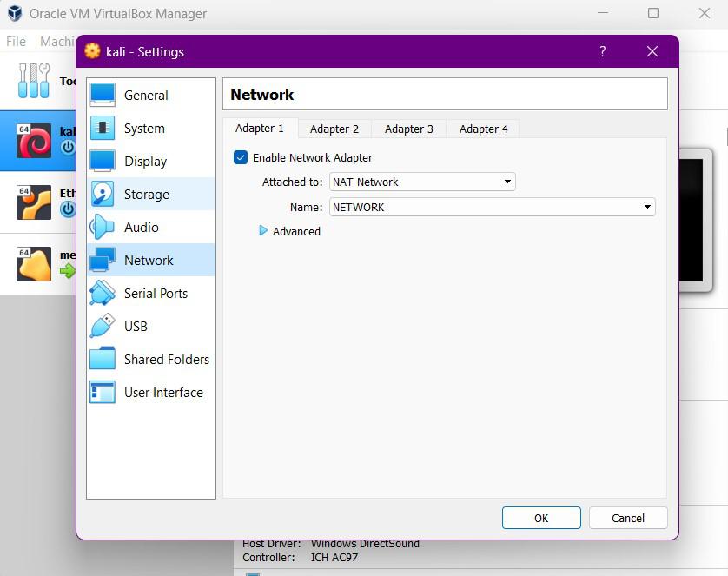Select the Network monitors icon
The width and height of the screenshot is (728, 576).
click(103, 260)
